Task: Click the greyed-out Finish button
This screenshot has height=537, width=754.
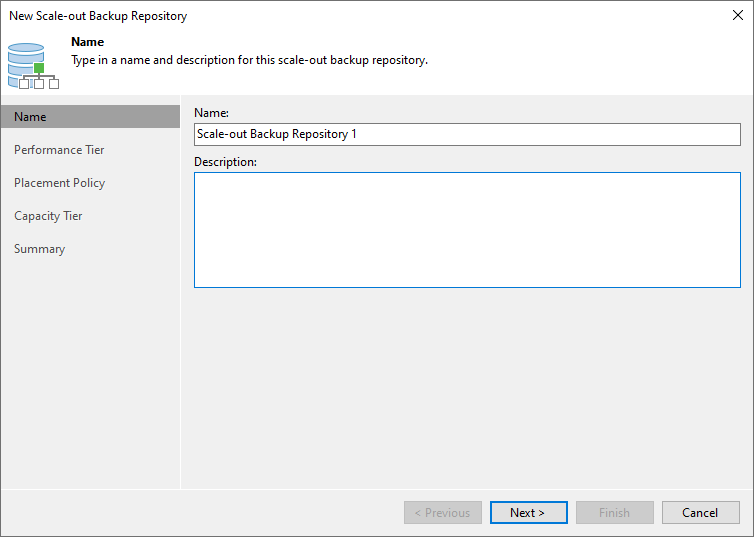Action: 614,513
